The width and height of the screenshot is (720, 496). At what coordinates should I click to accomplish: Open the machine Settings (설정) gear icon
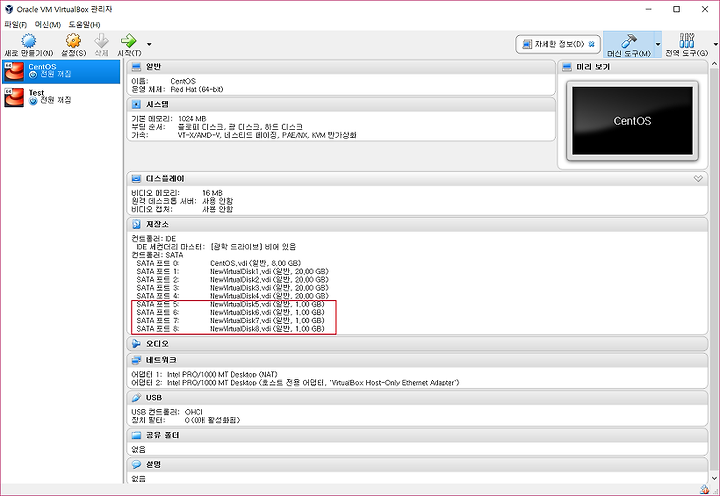(73, 45)
